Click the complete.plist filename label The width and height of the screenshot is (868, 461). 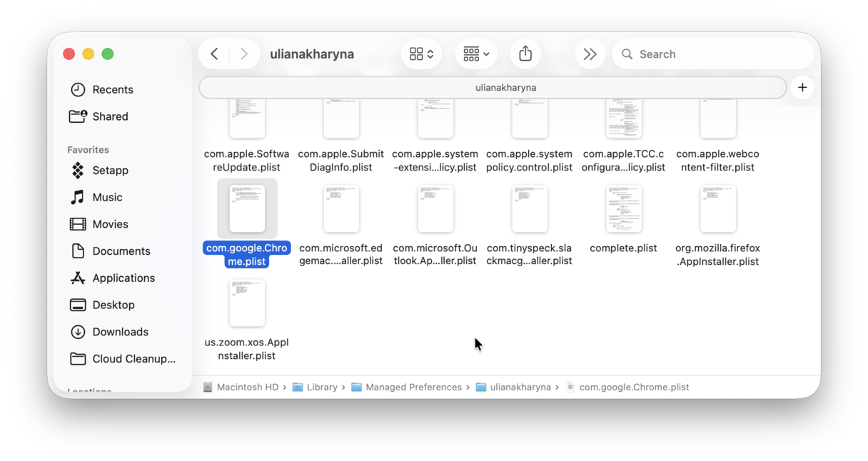point(623,248)
